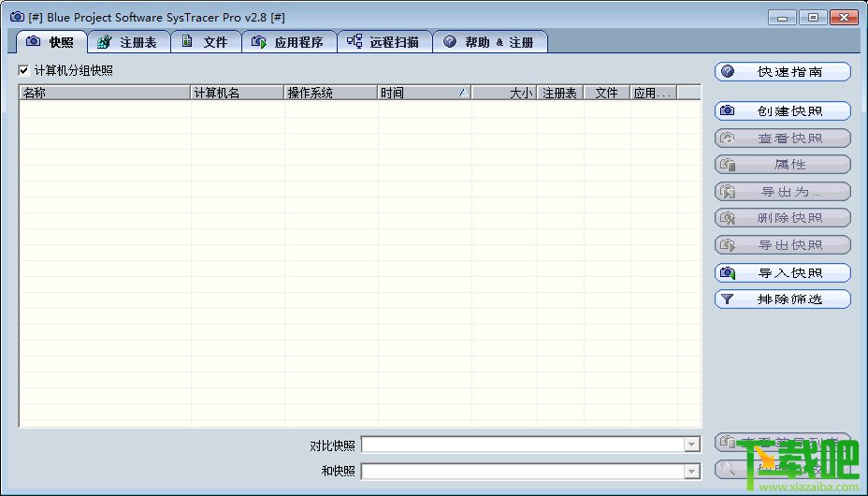This screenshot has width=868, height=496.
Task: Sort by 大小 column header
Action: pyautogui.click(x=504, y=93)
